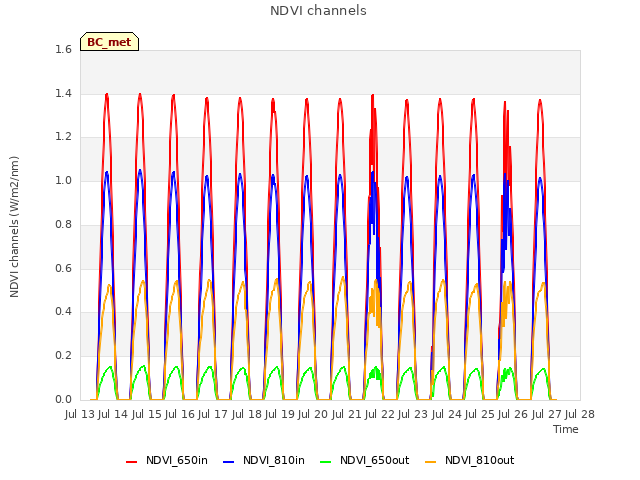
Task: Click the Jul 15 x-axis tick label
Action: (x=147, y=414)
